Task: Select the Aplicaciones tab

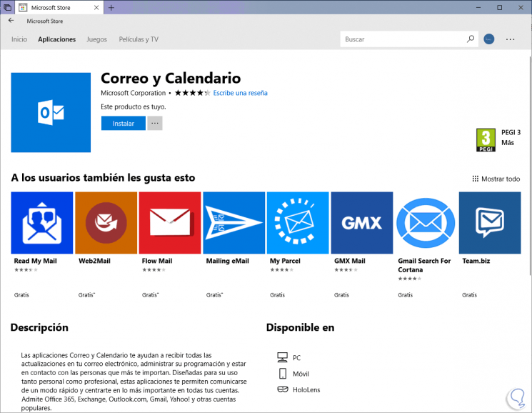Action: pos(56,39)
